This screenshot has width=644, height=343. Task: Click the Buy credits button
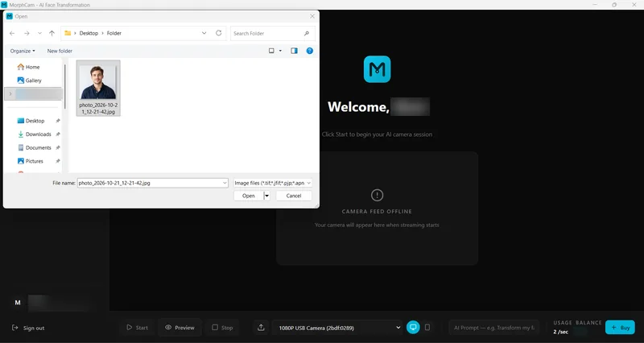click(620, 328)
